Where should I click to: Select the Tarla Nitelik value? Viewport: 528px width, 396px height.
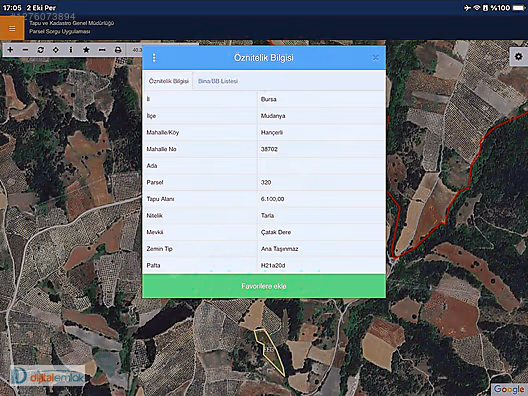[x=321, y=216]
